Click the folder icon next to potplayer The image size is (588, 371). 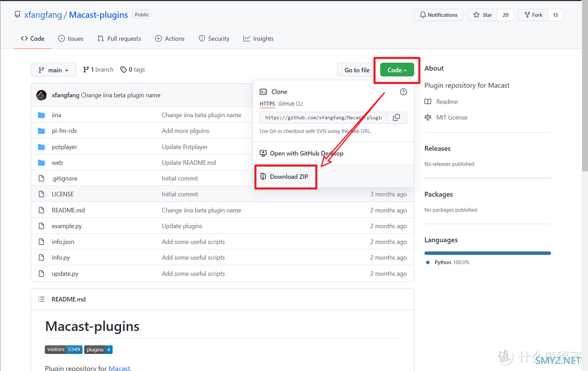[x=41, y=147]
